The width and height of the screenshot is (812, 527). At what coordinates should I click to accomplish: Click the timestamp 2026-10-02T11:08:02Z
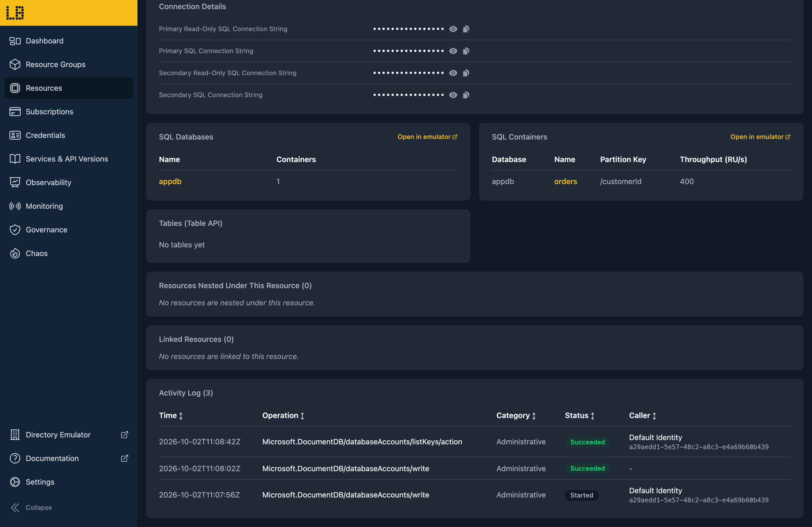click(x=200, y=468)
